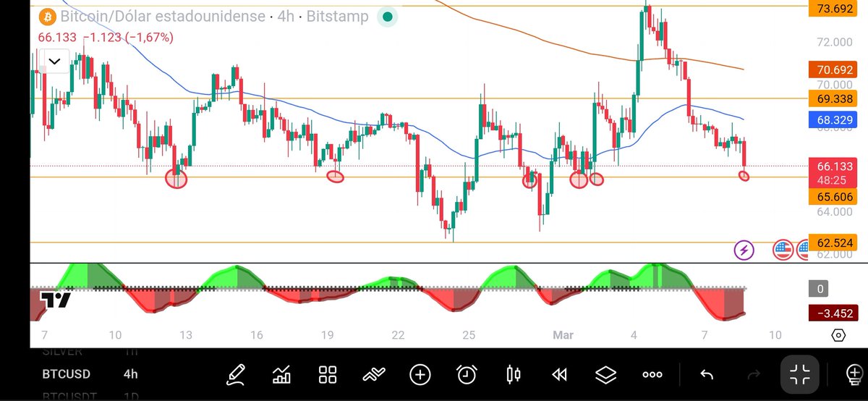Viewport: 868px width, 401px height.
Task: Tap the zigzag compare lines icon
Action: tap(374, 374)
